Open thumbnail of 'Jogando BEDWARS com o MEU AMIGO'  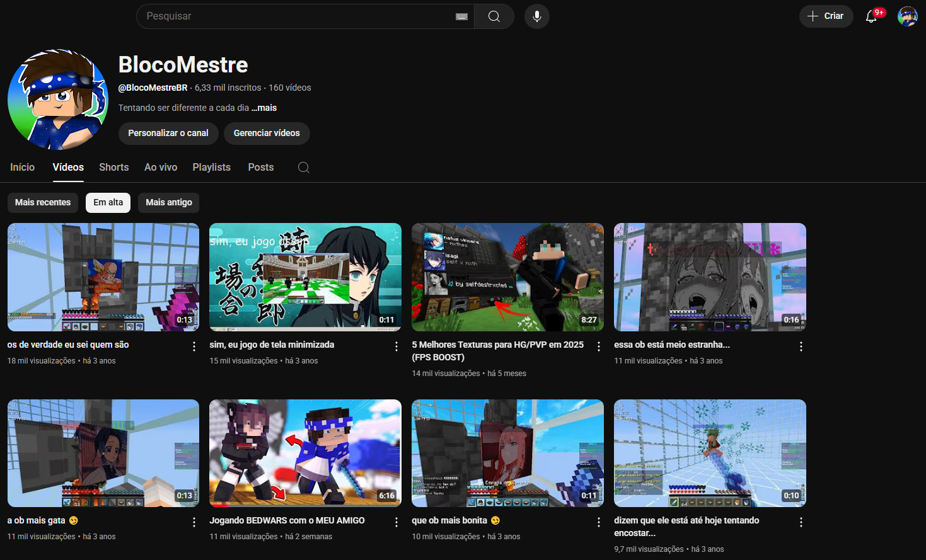pyautogui.click(x=306, y=454)
